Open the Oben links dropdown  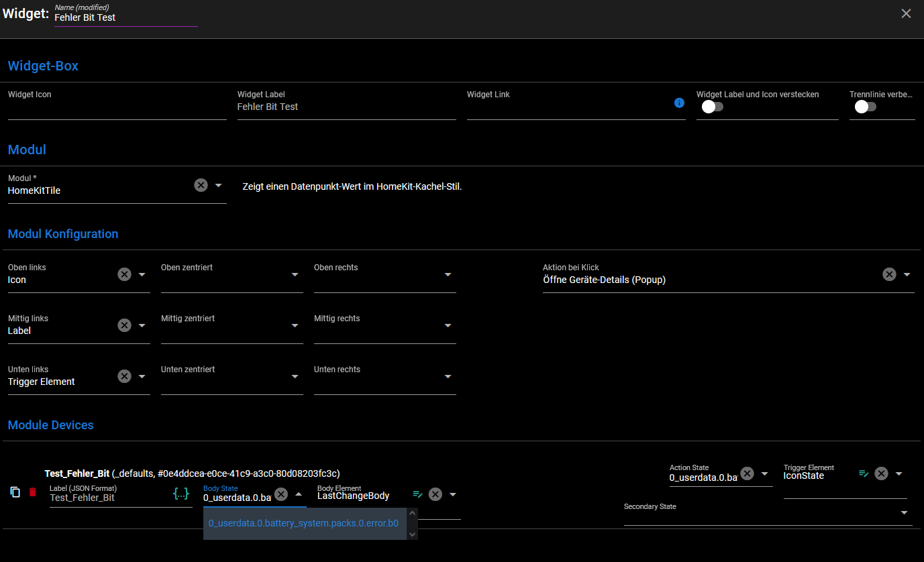[x=142, y=274]
